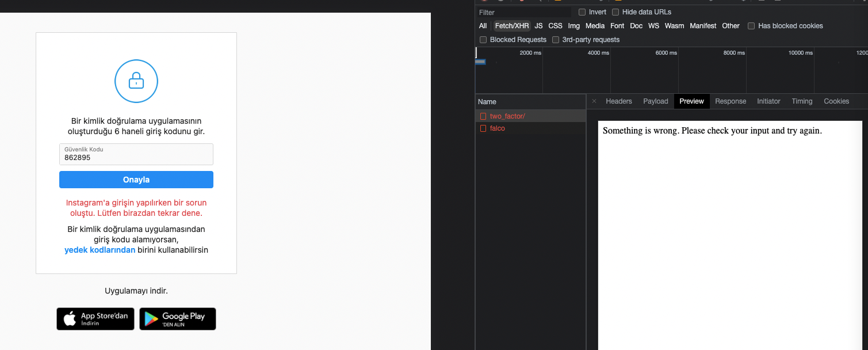
Task: Select the falco request row
Action: pos(530,128)
